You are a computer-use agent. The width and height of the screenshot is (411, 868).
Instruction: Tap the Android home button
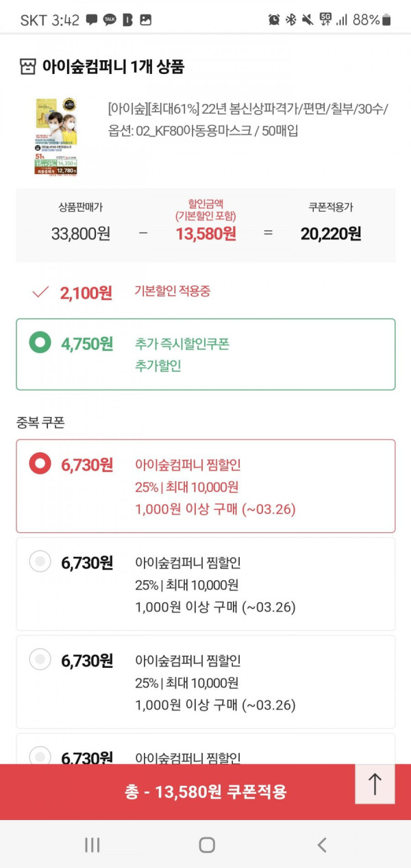point(207,845)
